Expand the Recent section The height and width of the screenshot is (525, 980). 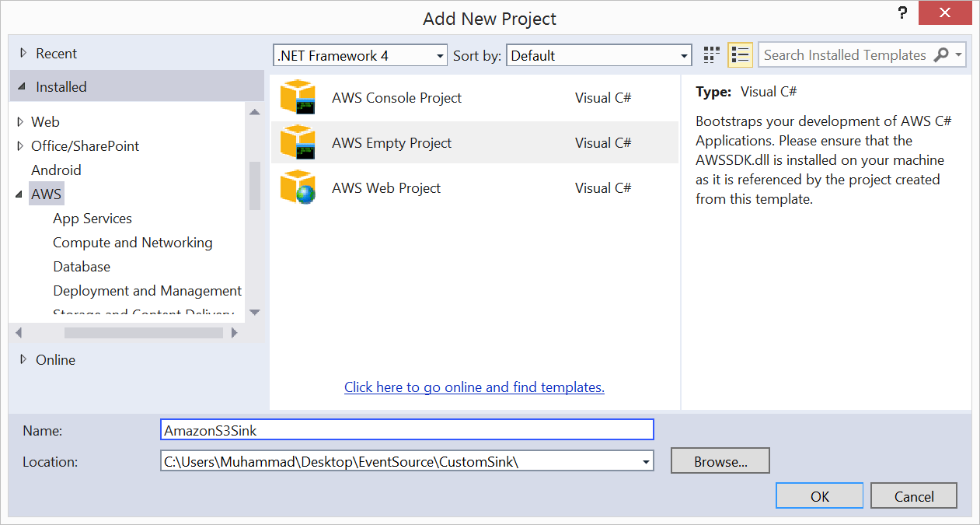point(23,54)
